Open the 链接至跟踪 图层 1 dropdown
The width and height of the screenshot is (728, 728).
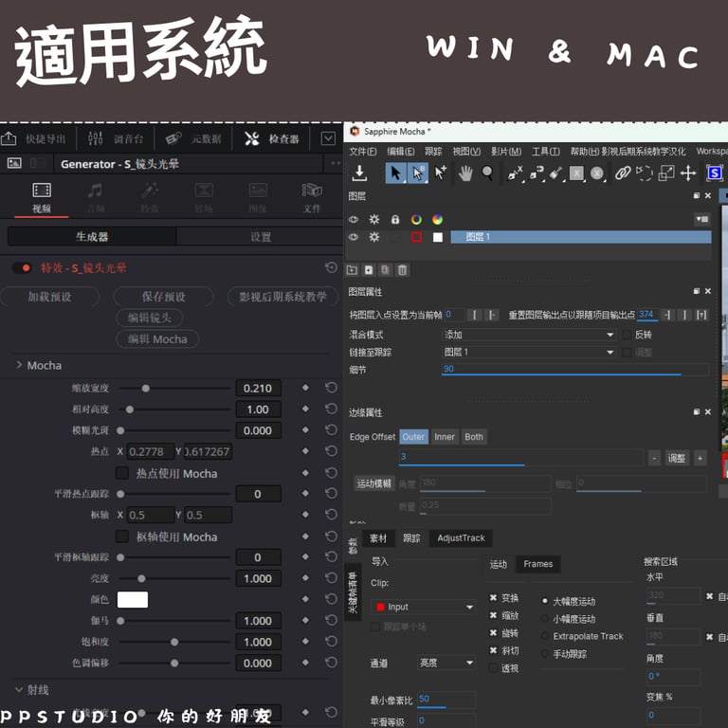point(528,353)
